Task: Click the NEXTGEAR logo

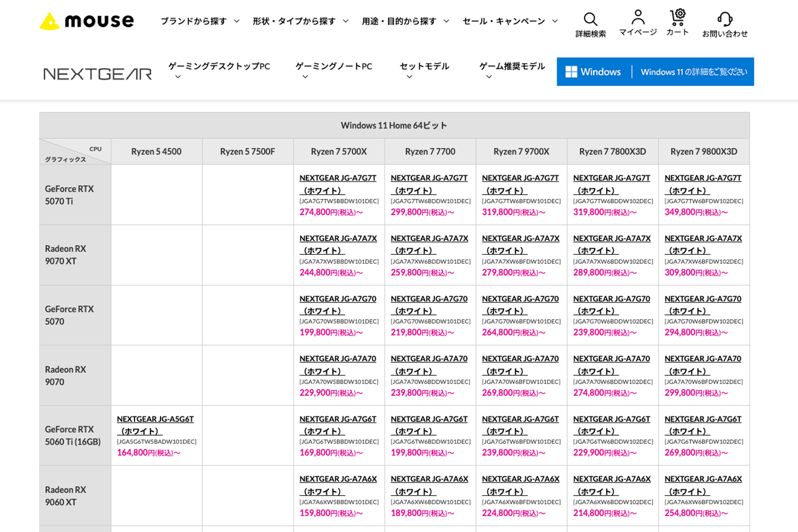Action: 97,74
